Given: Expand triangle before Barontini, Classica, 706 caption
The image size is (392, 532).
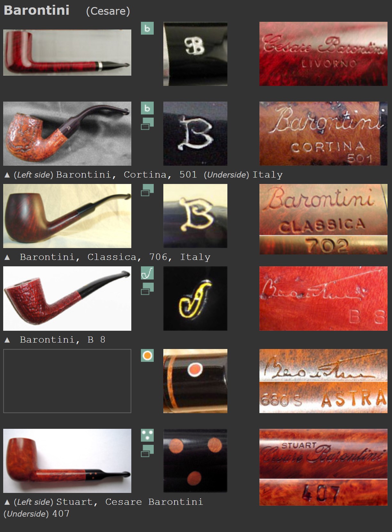Looking at the screenshot, I should (7, 257).
